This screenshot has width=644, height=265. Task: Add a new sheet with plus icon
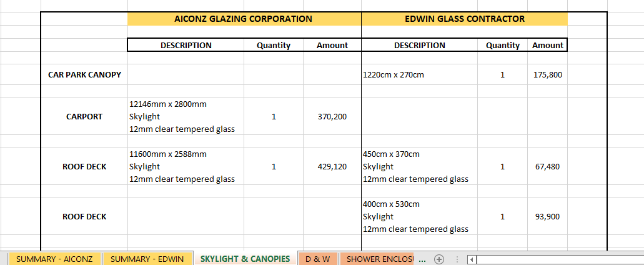439,259
